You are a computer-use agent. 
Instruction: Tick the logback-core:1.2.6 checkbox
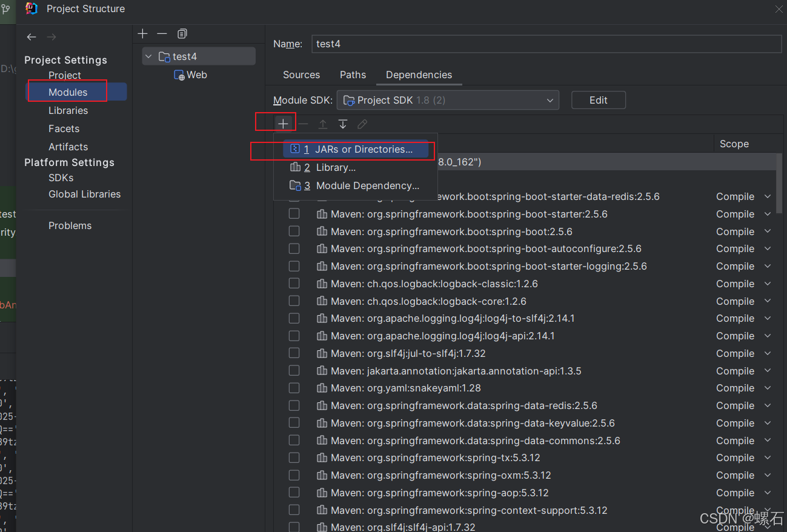(294, 301)
